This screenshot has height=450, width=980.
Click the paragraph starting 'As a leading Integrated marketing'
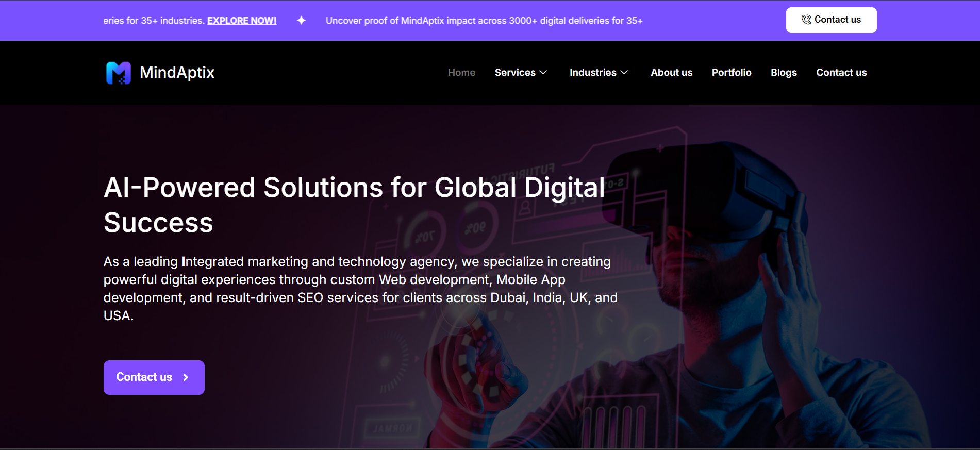click(360, 289)
